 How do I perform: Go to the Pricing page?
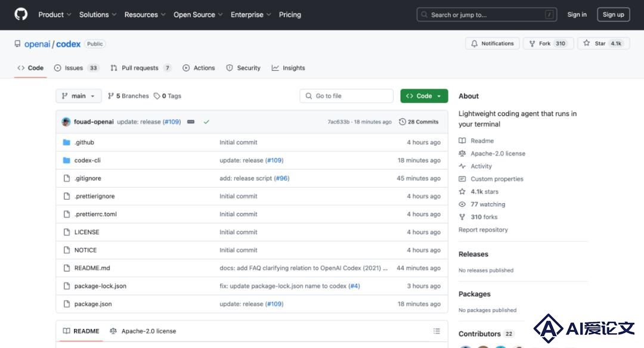tap(290, 15)
